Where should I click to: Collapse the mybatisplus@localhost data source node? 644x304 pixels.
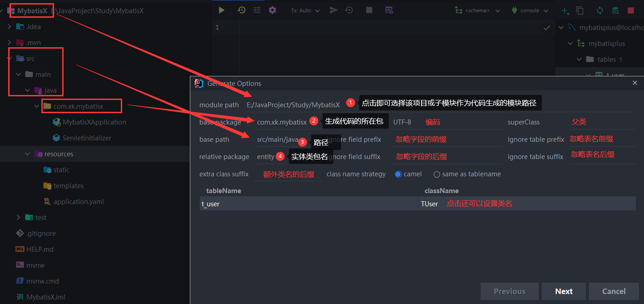pos(561,27)
